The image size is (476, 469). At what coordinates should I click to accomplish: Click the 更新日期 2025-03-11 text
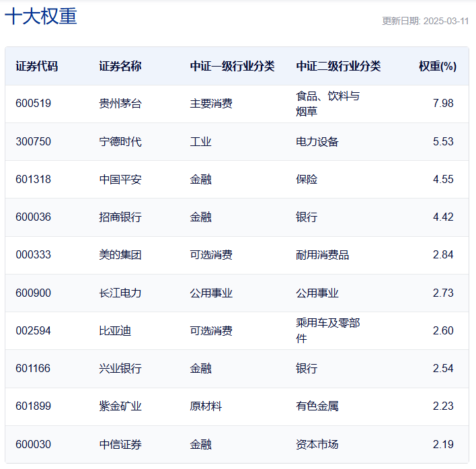tap(425, 21)
